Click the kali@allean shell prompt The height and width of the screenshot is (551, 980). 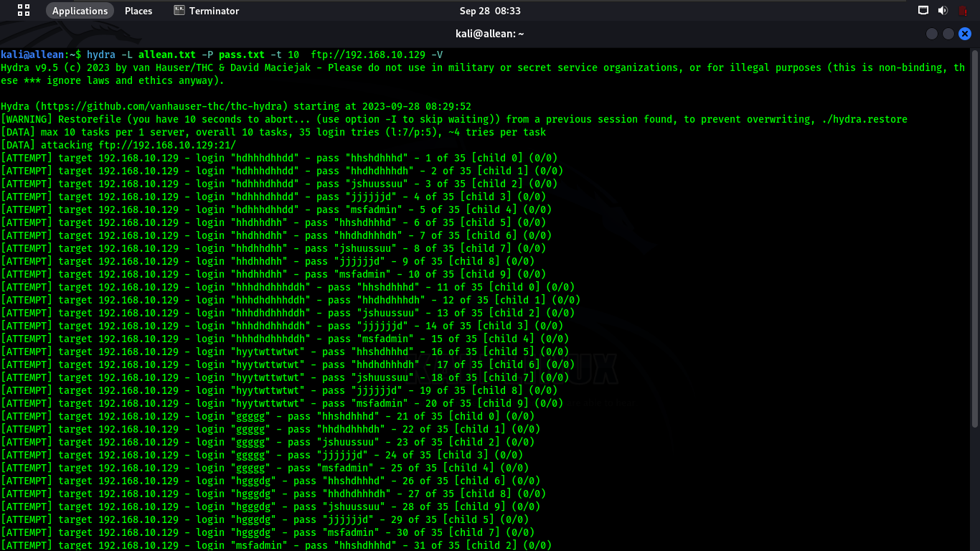click(x=41, y=55)
